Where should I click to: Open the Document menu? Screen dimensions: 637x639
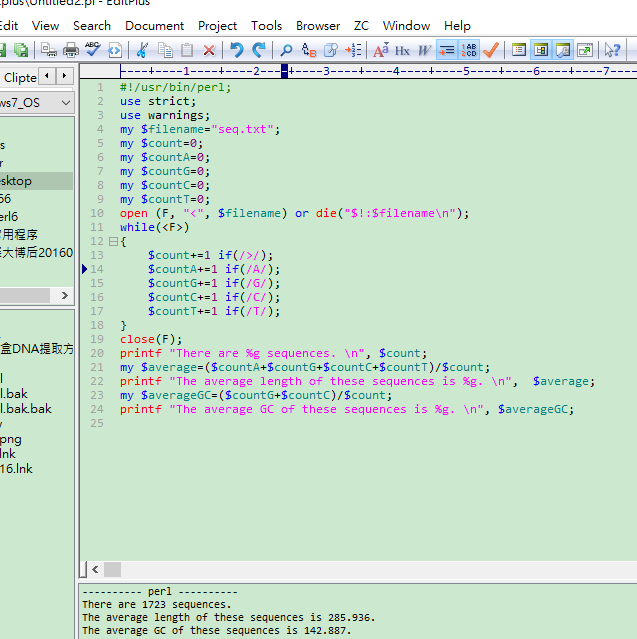point(155,25)
